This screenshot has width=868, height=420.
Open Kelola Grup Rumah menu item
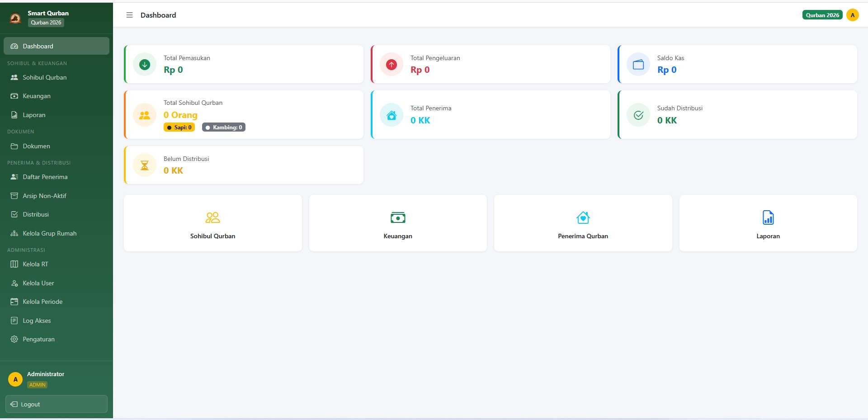tap(57, 233)
